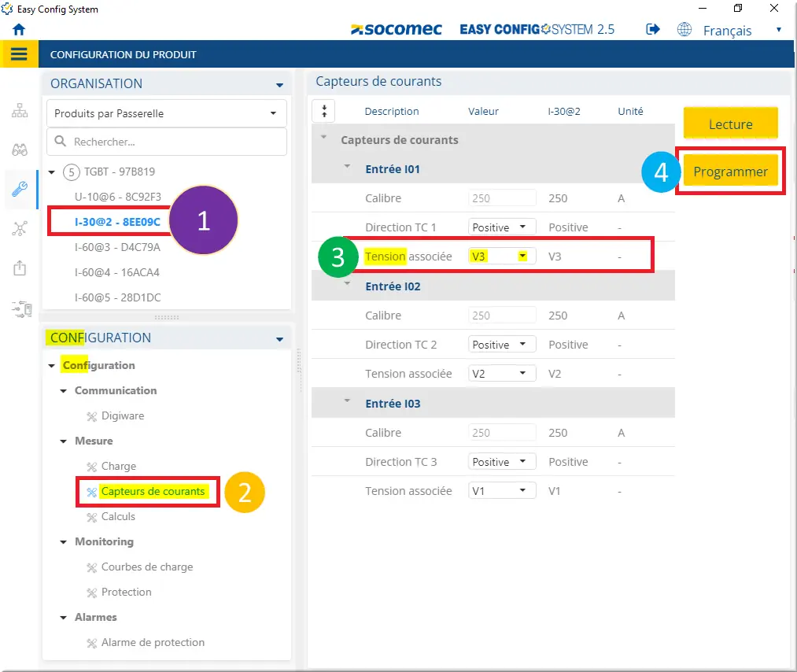Viewport: 797px width, 672px height.
Task: Select device I-30@2 - 8EE09C
Action: (117, 222)
